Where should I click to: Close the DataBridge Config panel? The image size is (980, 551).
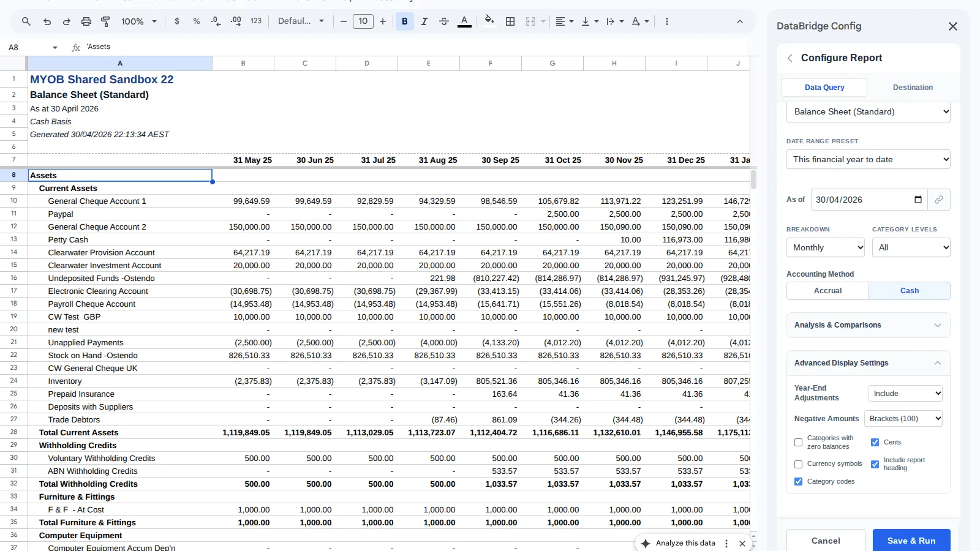coord(953,26)
